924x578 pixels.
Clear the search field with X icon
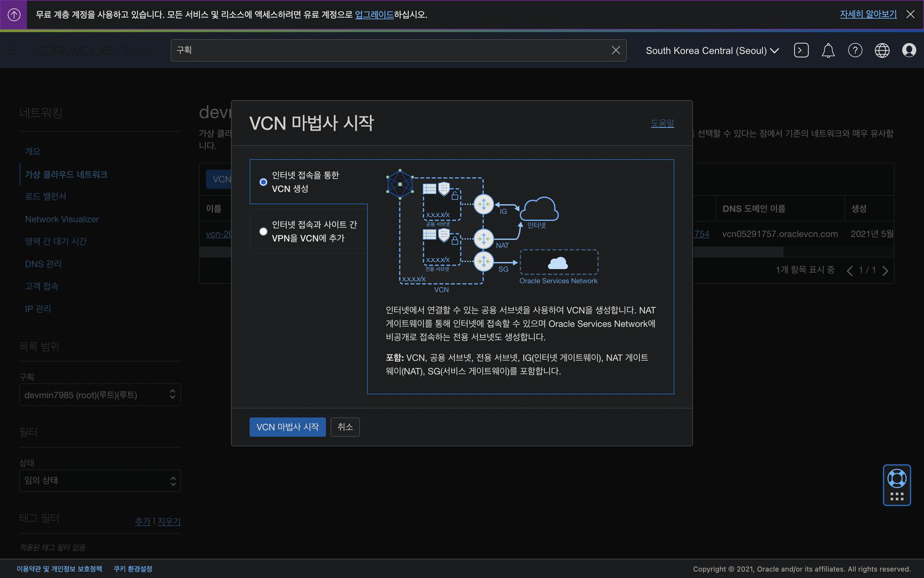point(616,50)
